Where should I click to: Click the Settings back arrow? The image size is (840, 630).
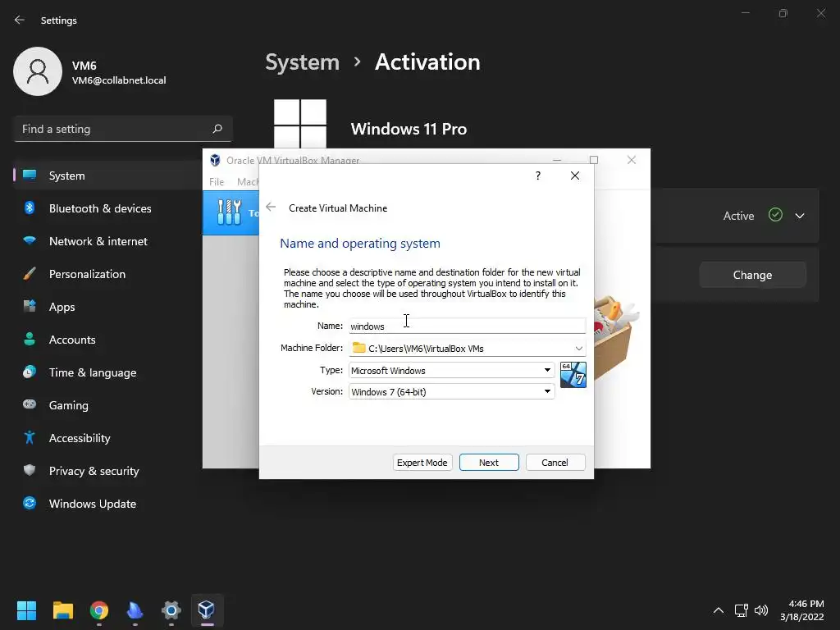pos(20,20)
